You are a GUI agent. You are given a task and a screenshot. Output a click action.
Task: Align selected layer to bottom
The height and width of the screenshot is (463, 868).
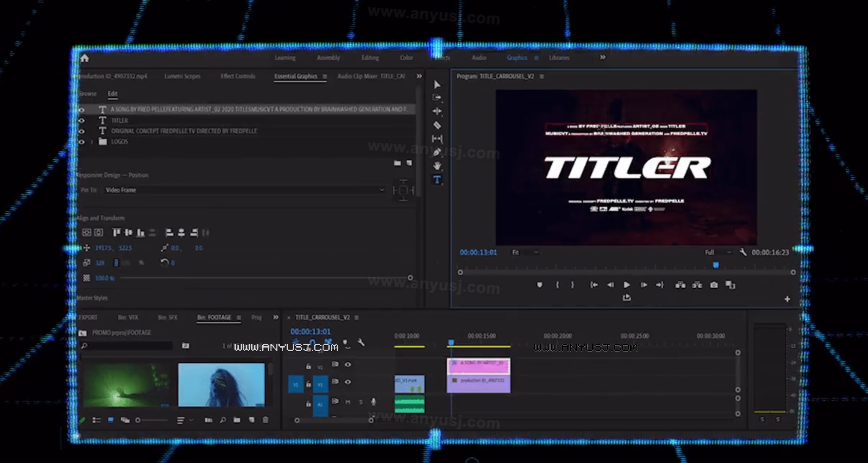[x=141, y=233]
